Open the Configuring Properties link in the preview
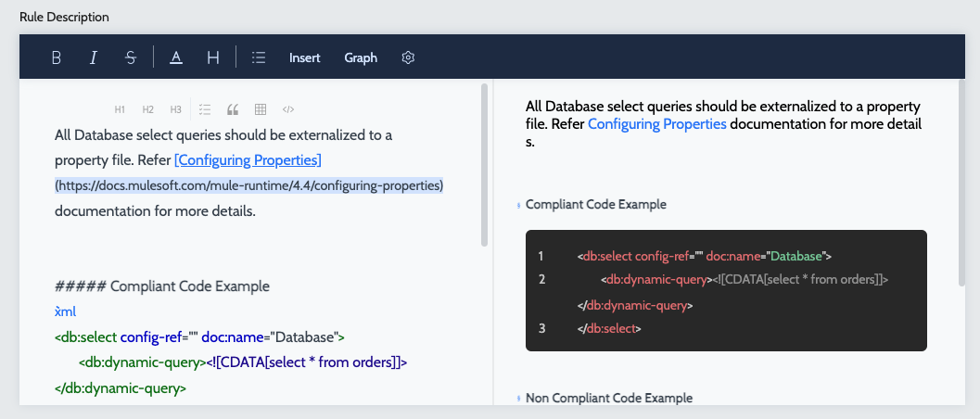 [657, 123]
